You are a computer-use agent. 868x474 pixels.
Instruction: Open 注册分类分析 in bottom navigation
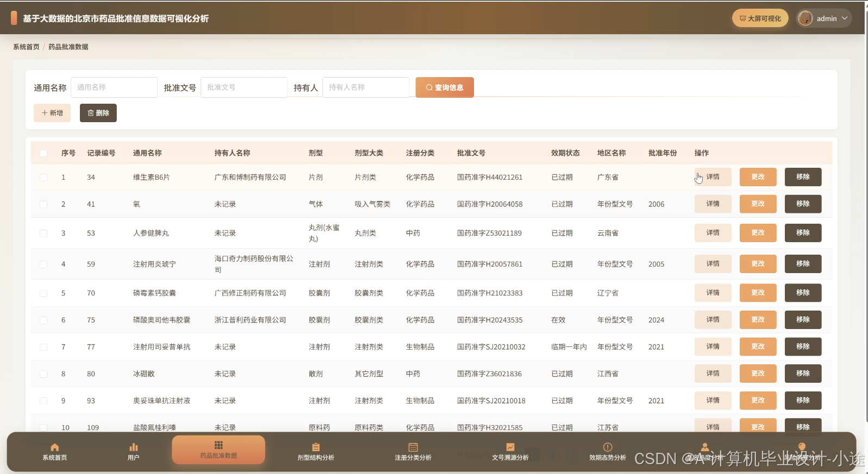point(413,452)
